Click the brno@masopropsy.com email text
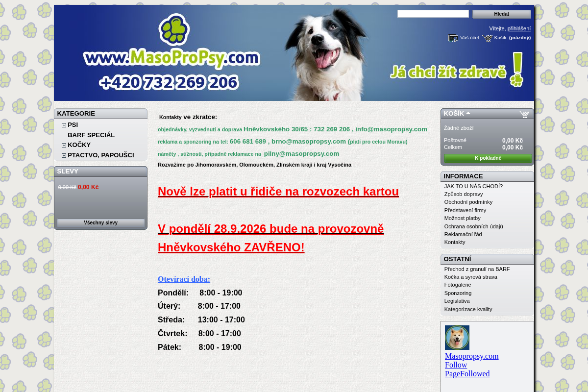Screen dimensions: 588x392 [x=309, y=141]
